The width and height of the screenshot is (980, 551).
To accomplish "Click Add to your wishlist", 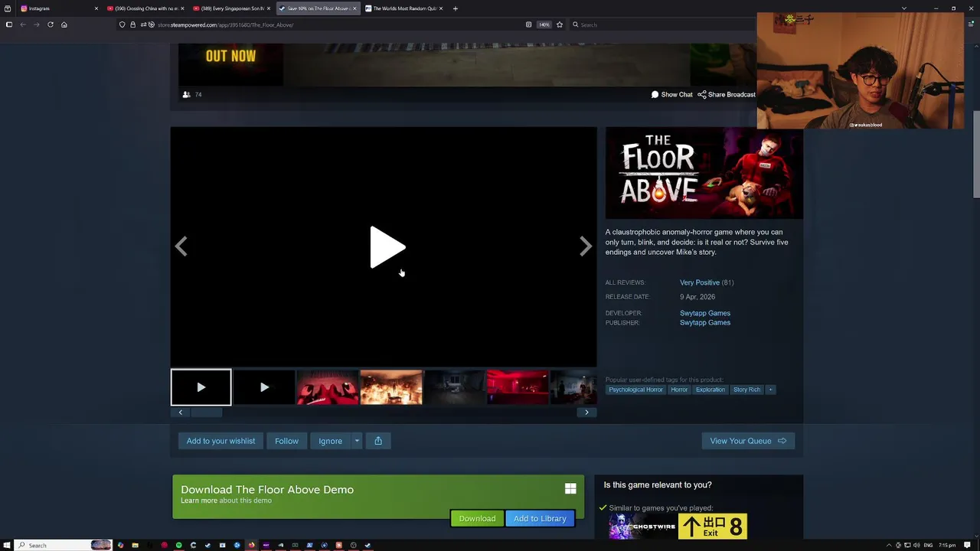I will point(220,441).
